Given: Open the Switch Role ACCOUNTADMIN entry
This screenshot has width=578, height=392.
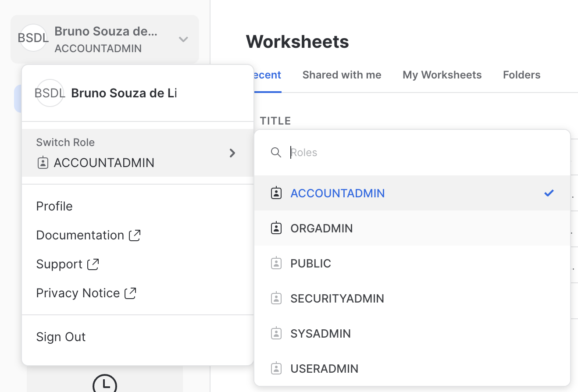Looking at the screenshot, I should pos(103,163).
